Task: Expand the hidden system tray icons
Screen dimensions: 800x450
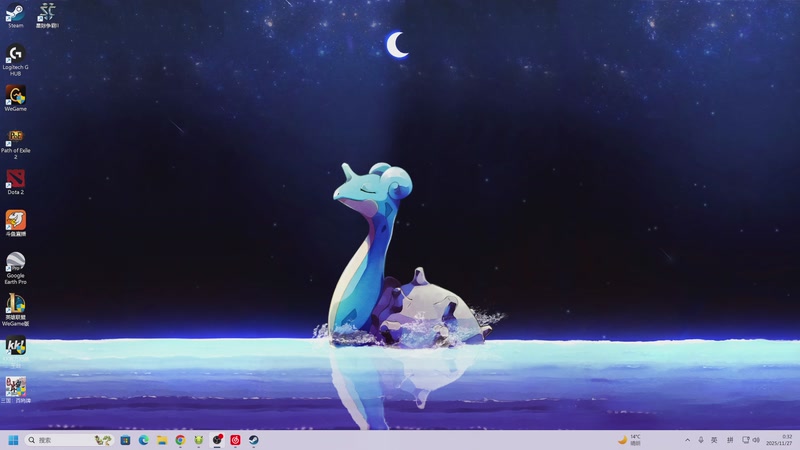Action: [687, 440]
